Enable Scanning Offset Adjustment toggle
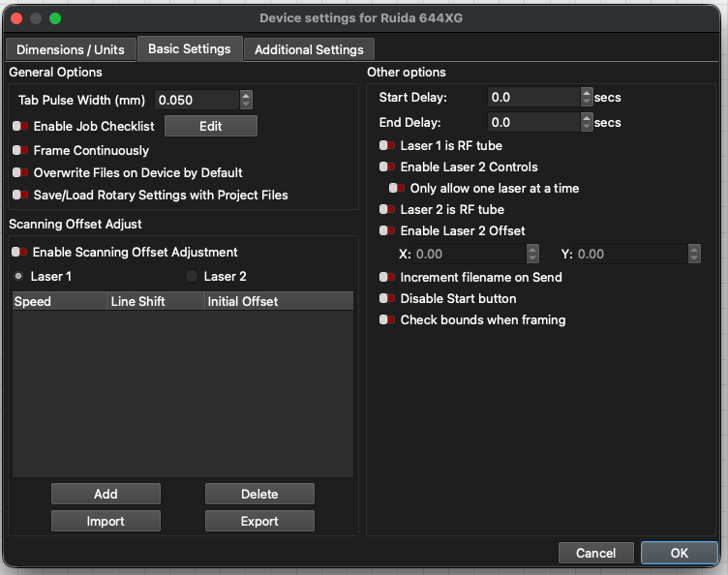728x575 pixels. [x=20, y=253]
